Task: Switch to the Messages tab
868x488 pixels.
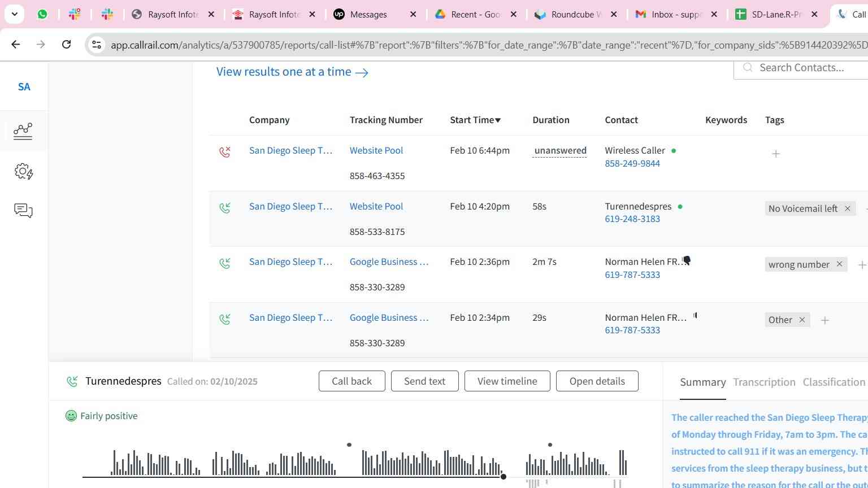Action: [x=368, y=14]
